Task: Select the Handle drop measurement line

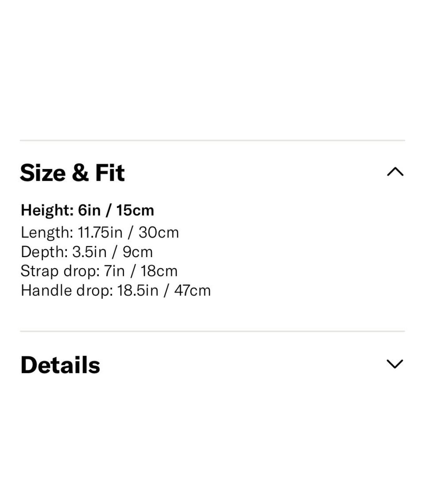Action: 116,291
